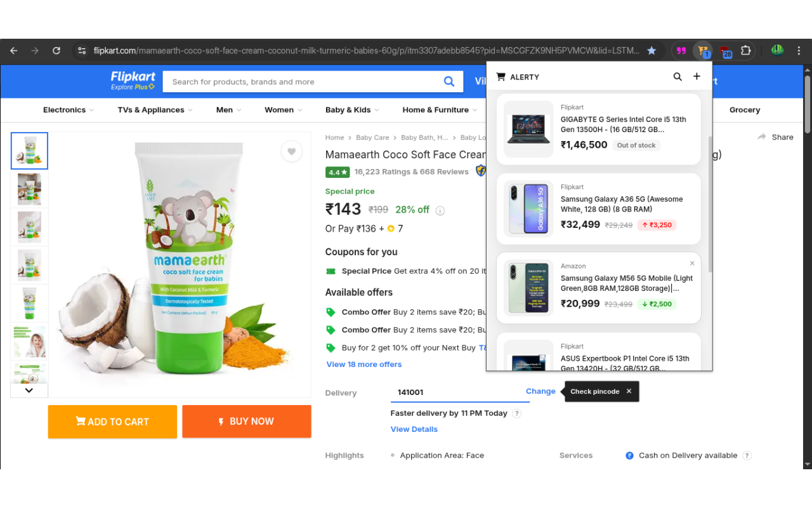Open help icon for Cash on Delivery

point(747,455)
